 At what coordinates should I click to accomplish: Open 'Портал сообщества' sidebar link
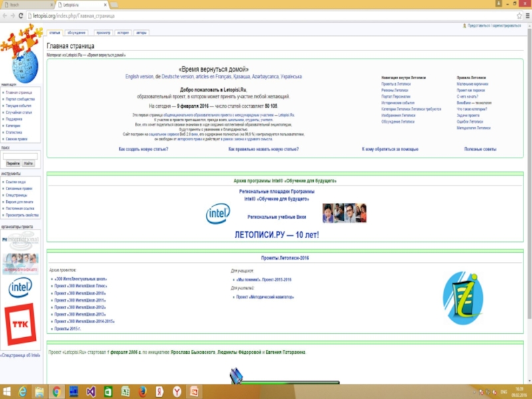pos(20,99)
